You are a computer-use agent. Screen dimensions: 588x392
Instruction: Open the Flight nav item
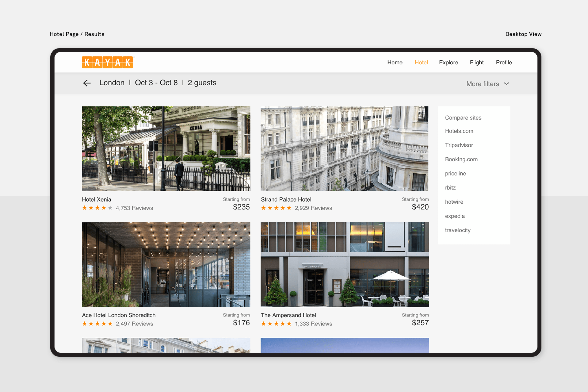477,63
